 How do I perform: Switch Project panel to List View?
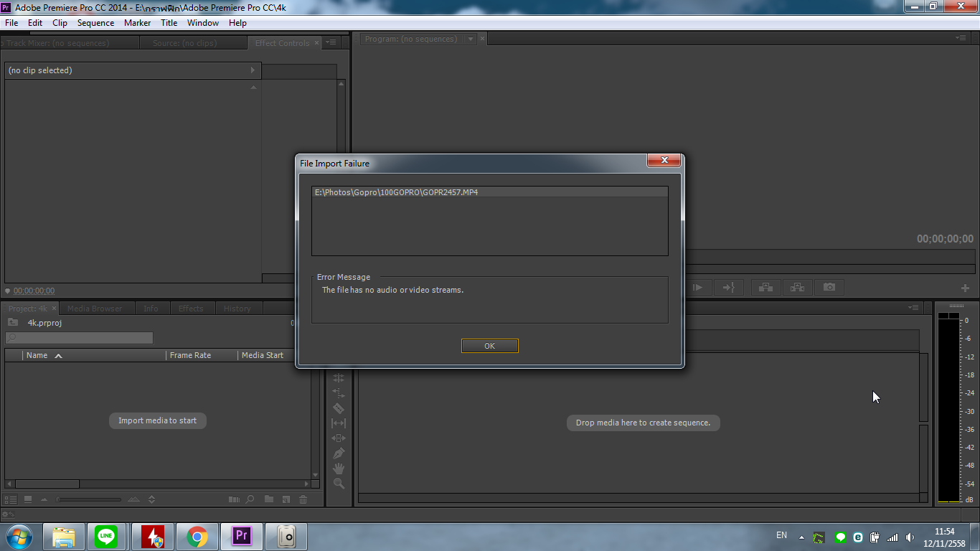pyautogui.click(x=11, y=499)
